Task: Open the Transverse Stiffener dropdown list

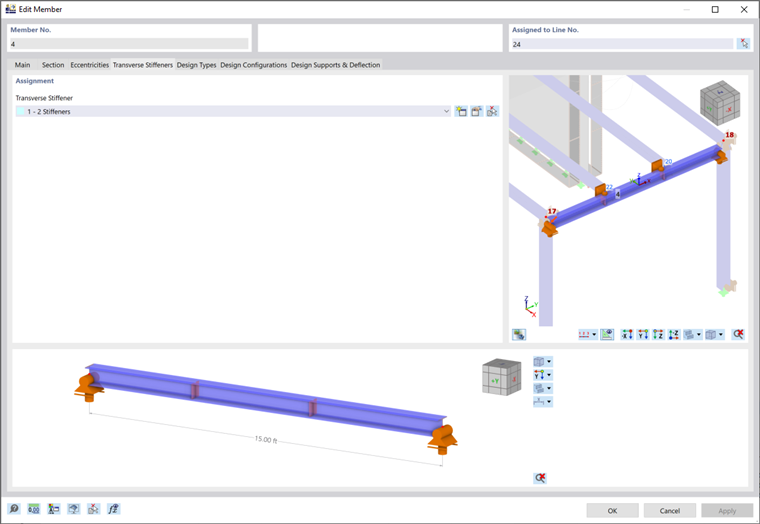Action: [x=446, y=111]
